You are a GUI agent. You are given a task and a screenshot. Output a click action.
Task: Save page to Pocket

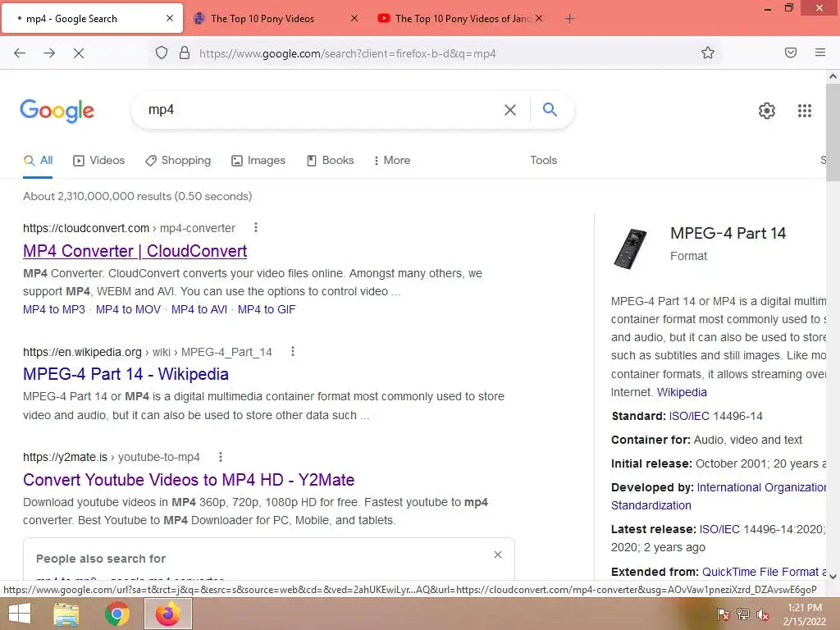coord(791,52)
